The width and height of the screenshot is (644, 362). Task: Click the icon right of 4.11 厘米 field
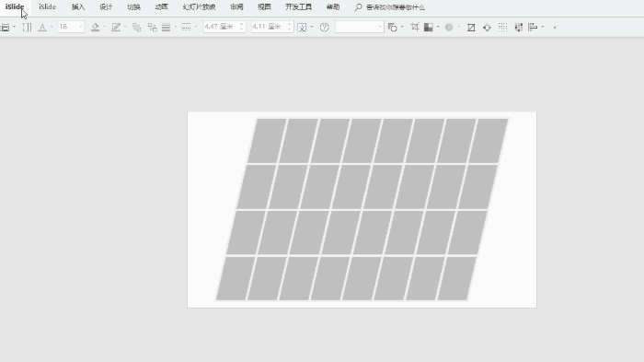302,28
